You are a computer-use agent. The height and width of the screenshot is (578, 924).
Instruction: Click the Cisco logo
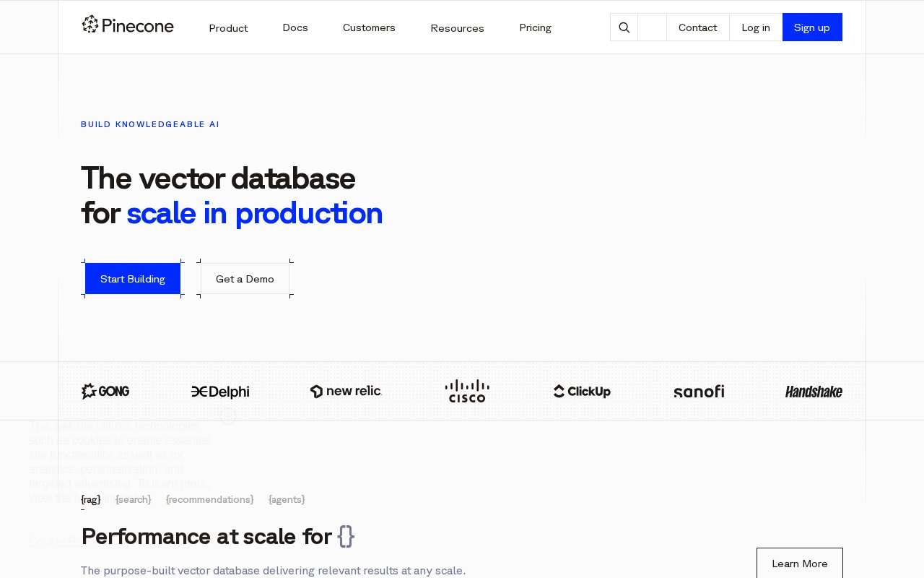(x=467, y=391)
